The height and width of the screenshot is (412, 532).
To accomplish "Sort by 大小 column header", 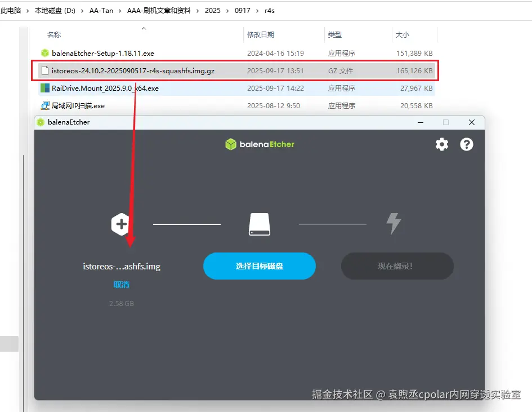I will 403,34.
